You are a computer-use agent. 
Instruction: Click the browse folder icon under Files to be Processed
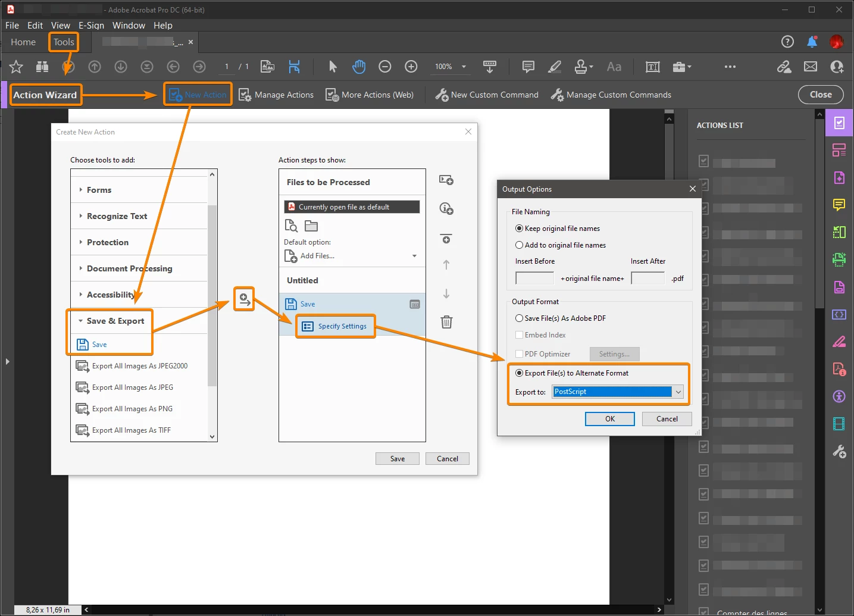point(311,226)
